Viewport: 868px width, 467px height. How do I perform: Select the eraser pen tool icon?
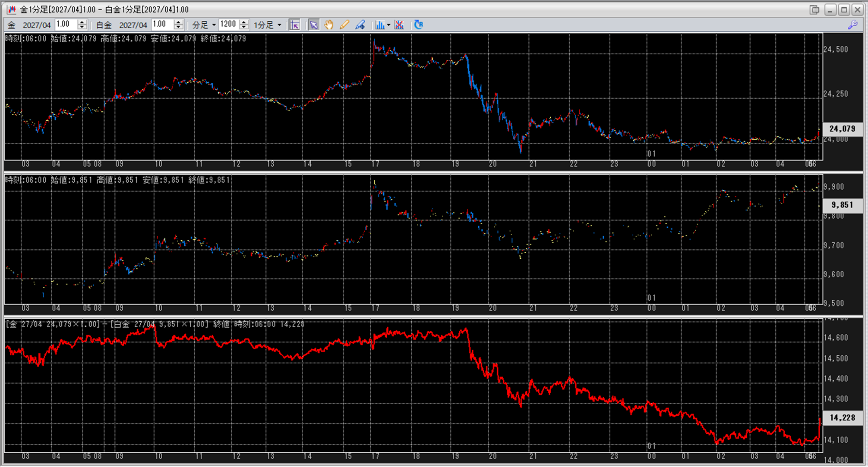(360, 25)
